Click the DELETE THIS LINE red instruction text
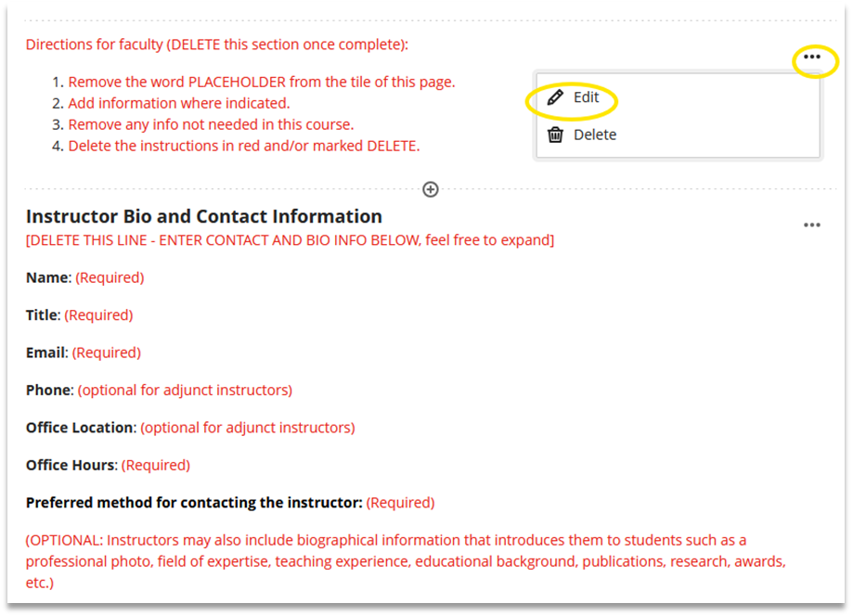The height and width of the screenshot is (616, 853). click(x=290, y=239)
